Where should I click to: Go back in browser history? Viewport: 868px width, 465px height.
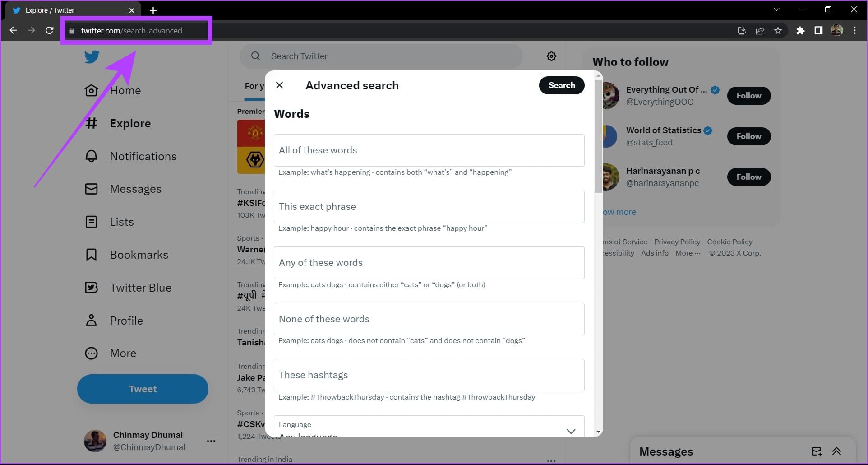(14, 30)
